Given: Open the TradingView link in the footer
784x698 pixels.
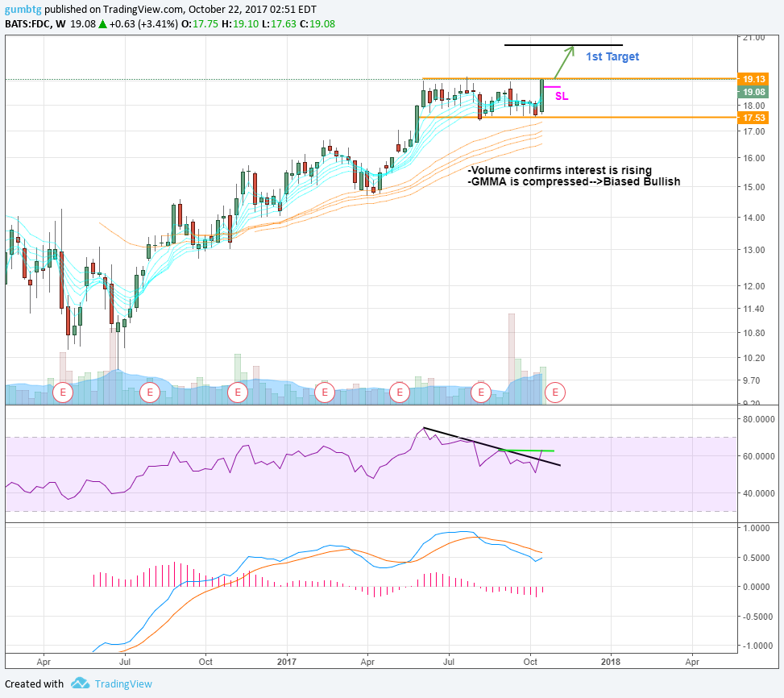Looking at the screenshot, I should 123,684.
